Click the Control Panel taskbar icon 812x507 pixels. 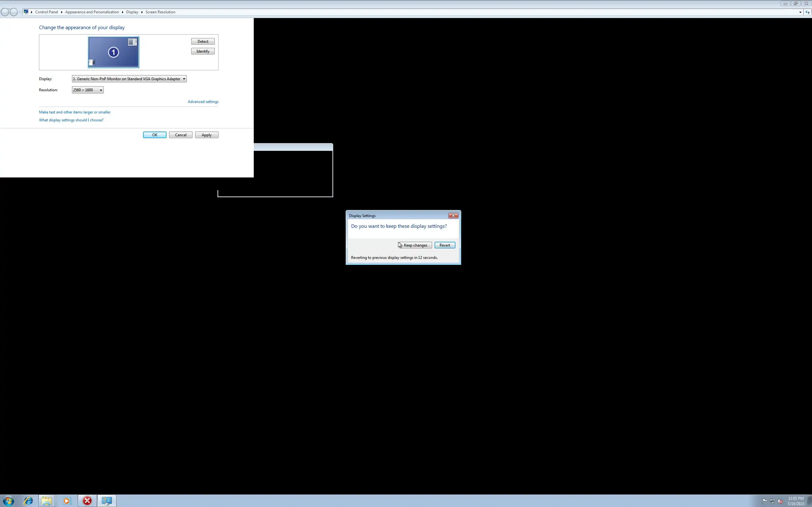coord(107,501)
